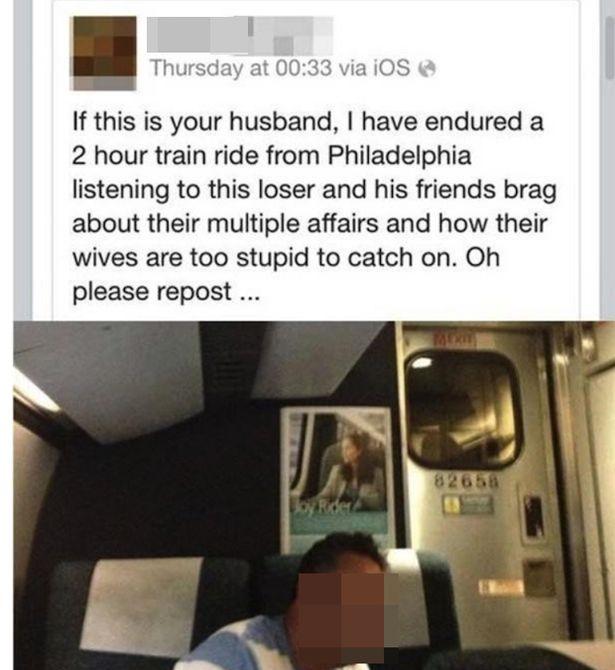Click the globe public-privacy icon

428,68
